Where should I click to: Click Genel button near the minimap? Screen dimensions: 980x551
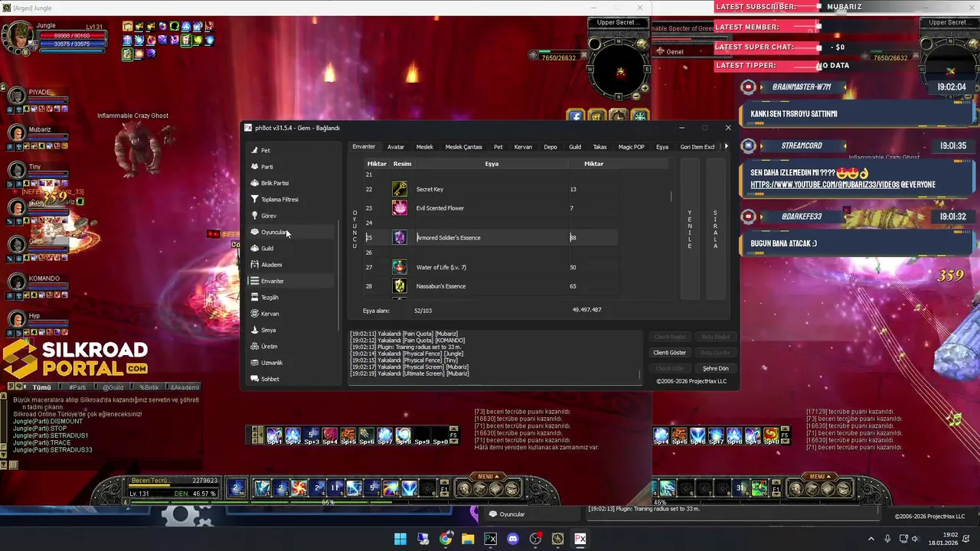(675, 52)
